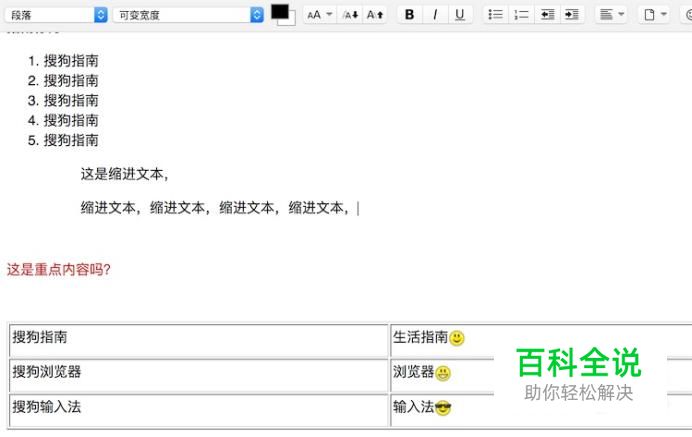Apply numbered list formatting
Image resolution: width=692 pixels, height=437 pixels.
pos(521,15)
